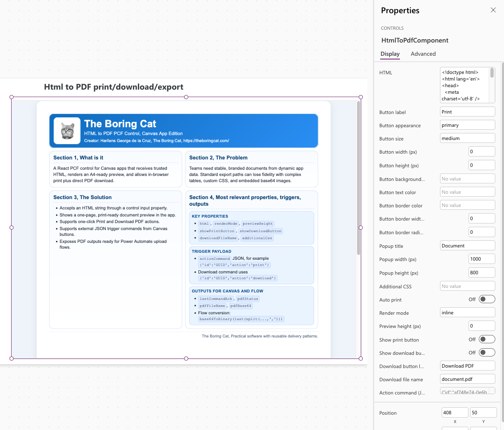Image resolution: width=504 pixels, height=430 pixels.
Task: Click the Button width value field
Action: pos(482,151)
